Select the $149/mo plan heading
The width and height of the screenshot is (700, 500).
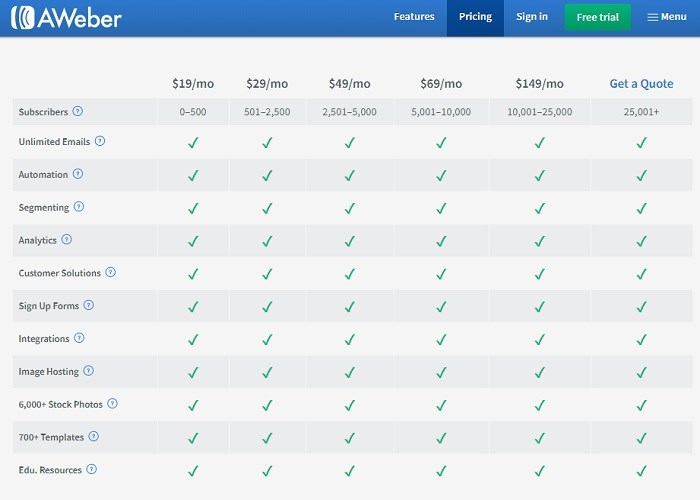tap(539, 84)
